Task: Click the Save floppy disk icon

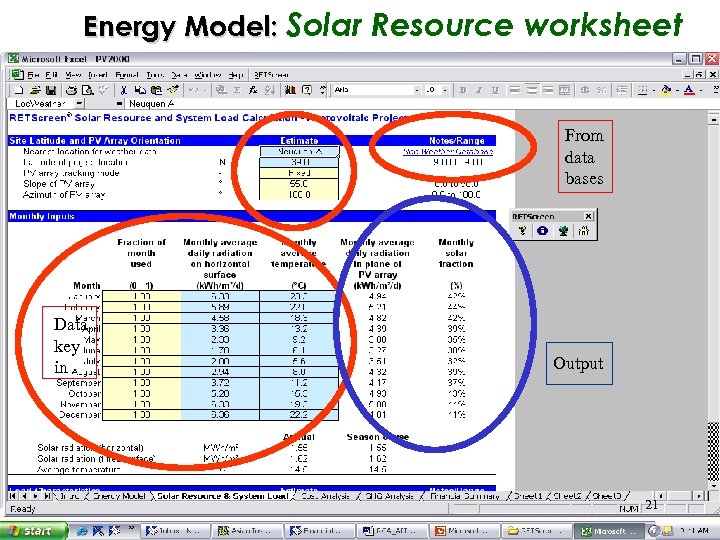Action: point(51,90)
